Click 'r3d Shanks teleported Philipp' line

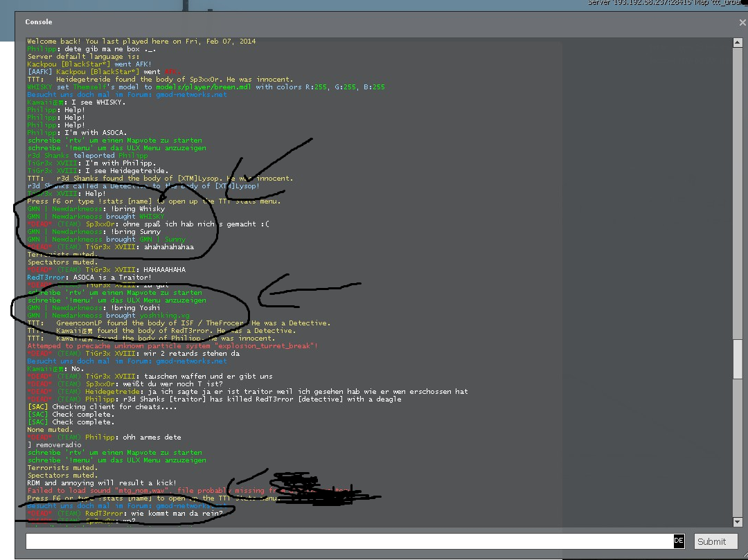point(87,156)
